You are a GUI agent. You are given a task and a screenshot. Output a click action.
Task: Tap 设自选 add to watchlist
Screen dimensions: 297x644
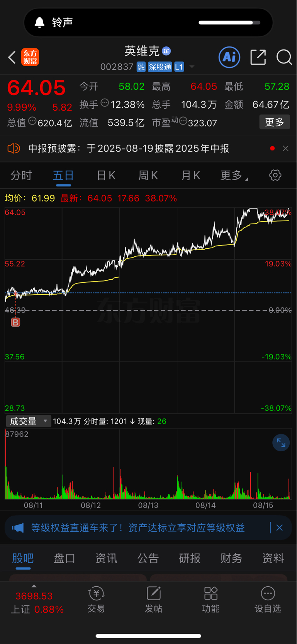click(x=268, y=600)
